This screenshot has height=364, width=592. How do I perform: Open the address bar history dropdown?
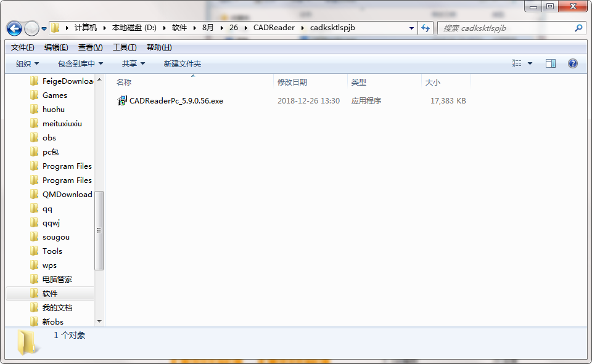click(x=411, y=28)
